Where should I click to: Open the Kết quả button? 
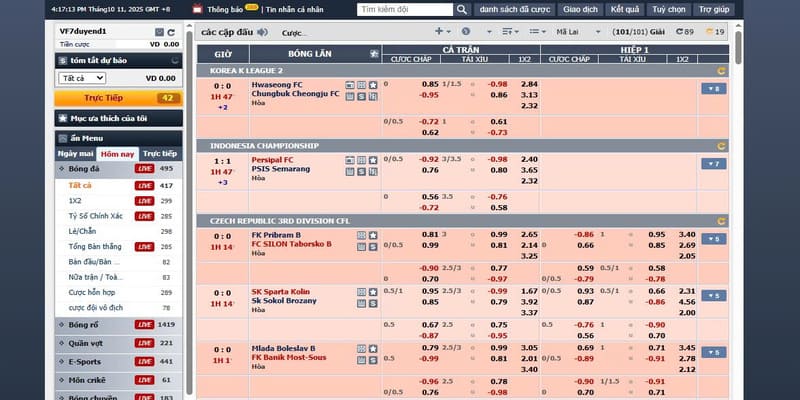tap(624, 10)
